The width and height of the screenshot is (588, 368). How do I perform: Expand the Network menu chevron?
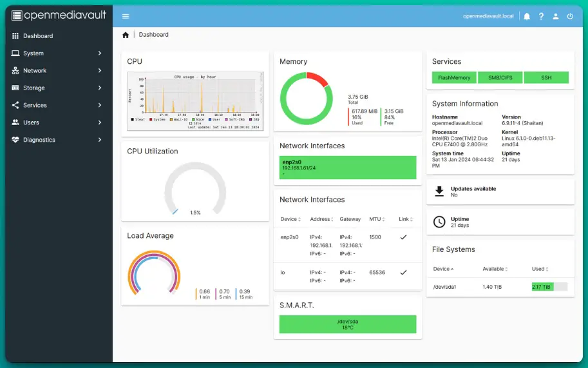100,70
